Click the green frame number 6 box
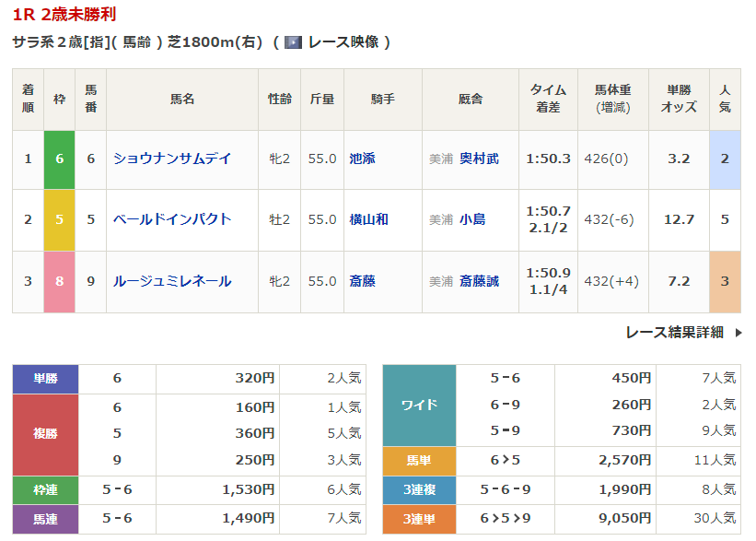Viewport: 756px width, 541px height. point(59,159)
